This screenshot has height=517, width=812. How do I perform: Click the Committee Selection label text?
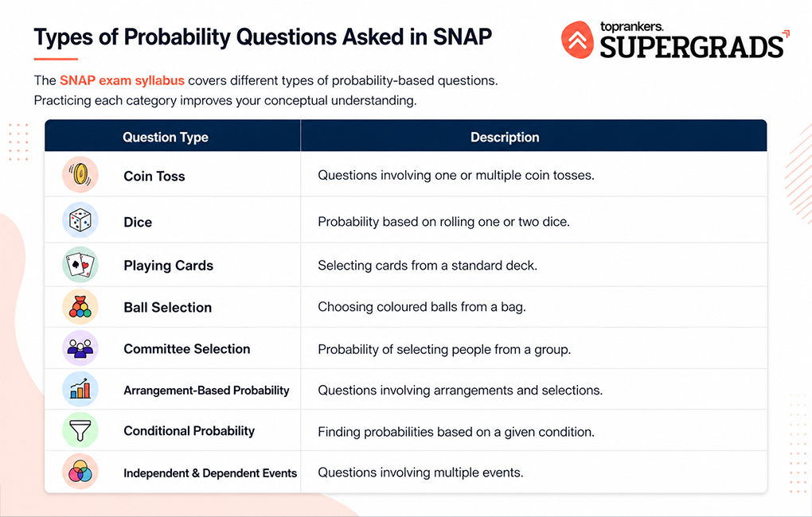pyautogui.click(x=187, y=349)
